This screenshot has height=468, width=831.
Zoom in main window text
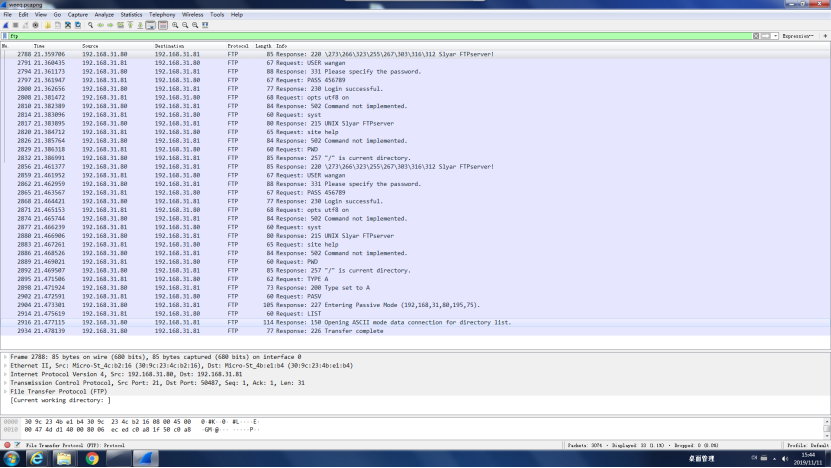(x=175, y=25)
